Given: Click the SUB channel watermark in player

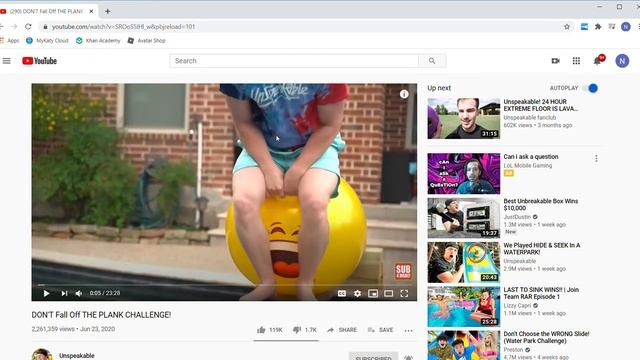Looking at the screenshot, I should [403, 271].
